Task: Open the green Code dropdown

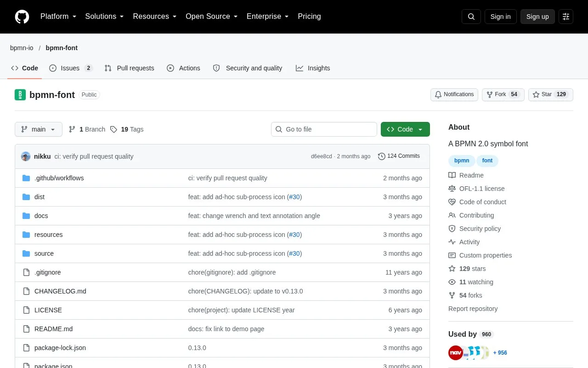Action: (405, 129)
